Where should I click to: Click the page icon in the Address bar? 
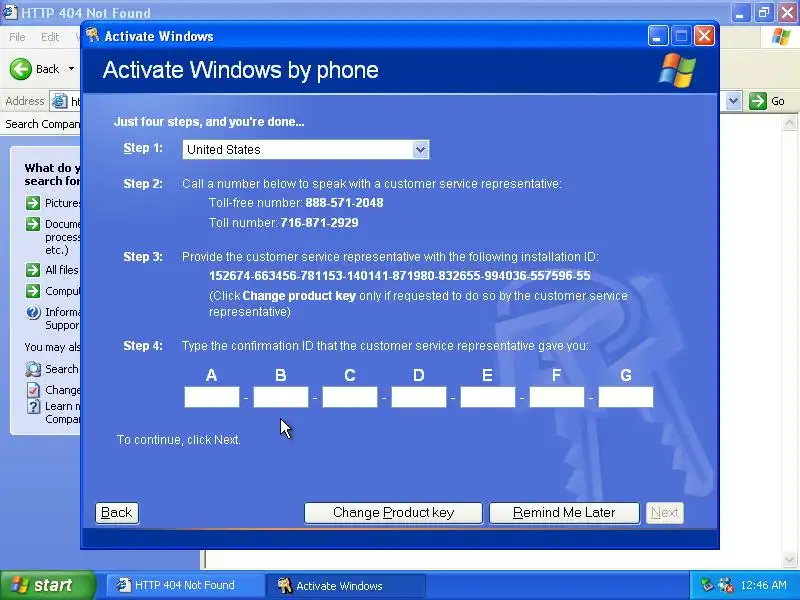60,102
